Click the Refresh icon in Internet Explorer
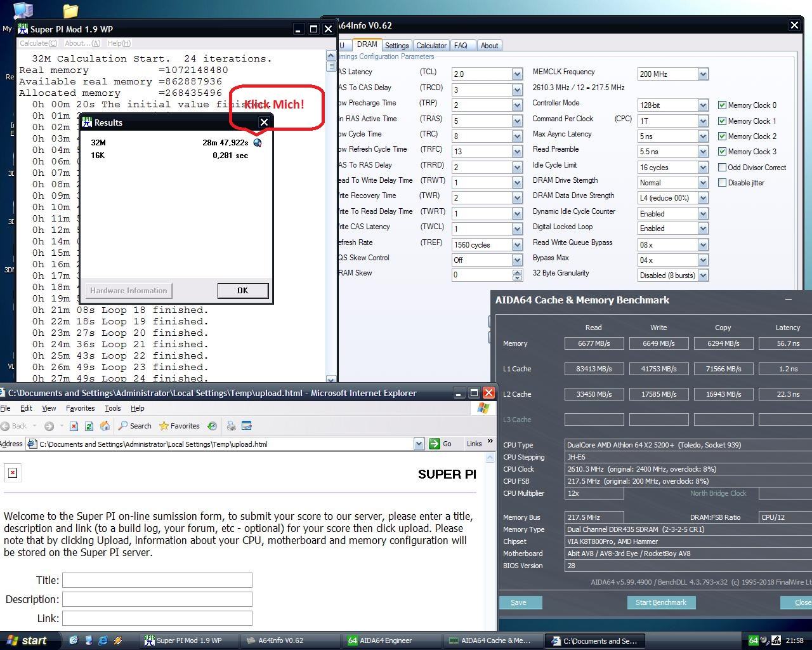Screen dimensions: 812x650 coord(89,426)
